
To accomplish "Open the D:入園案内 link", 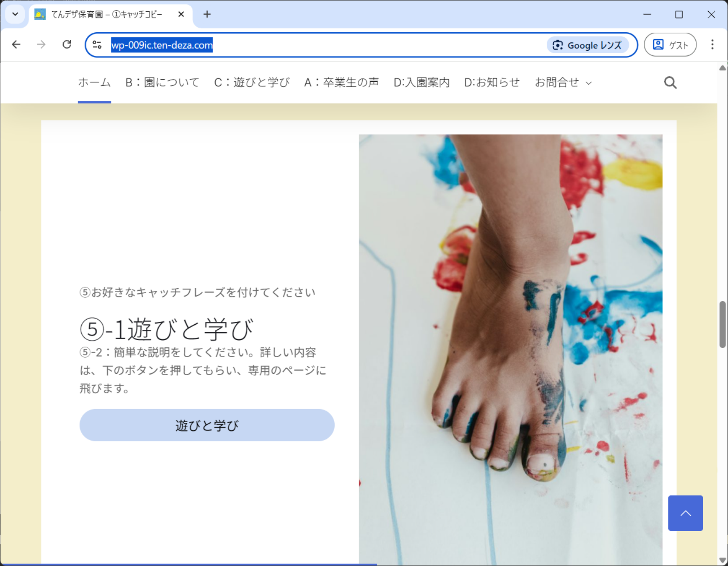I will (421, 82).
